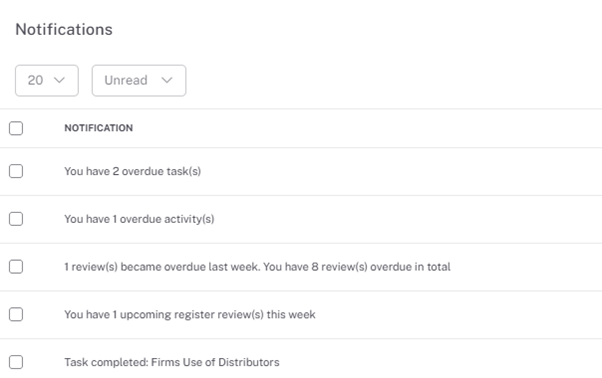Image resolution: width=602 pixels, height=378 pixels.
Task: Open the 'You have 1 overdue activity(s)' notification
Action: (139, 219)
